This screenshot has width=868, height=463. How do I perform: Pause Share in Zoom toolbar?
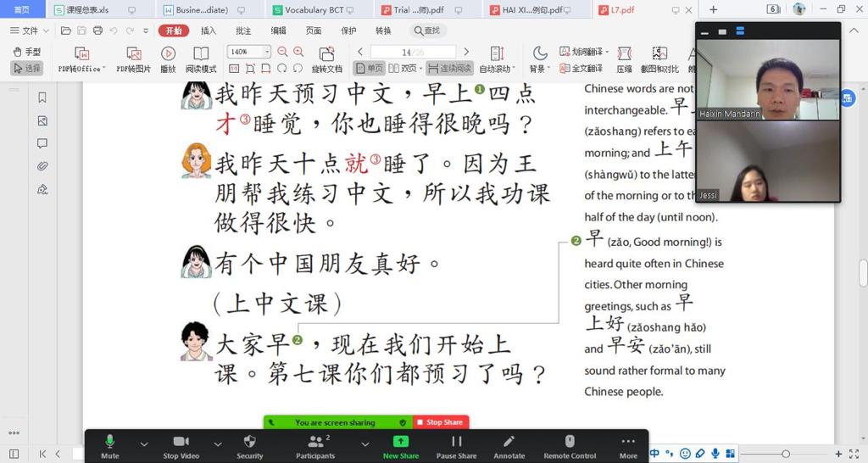[456, 446]
